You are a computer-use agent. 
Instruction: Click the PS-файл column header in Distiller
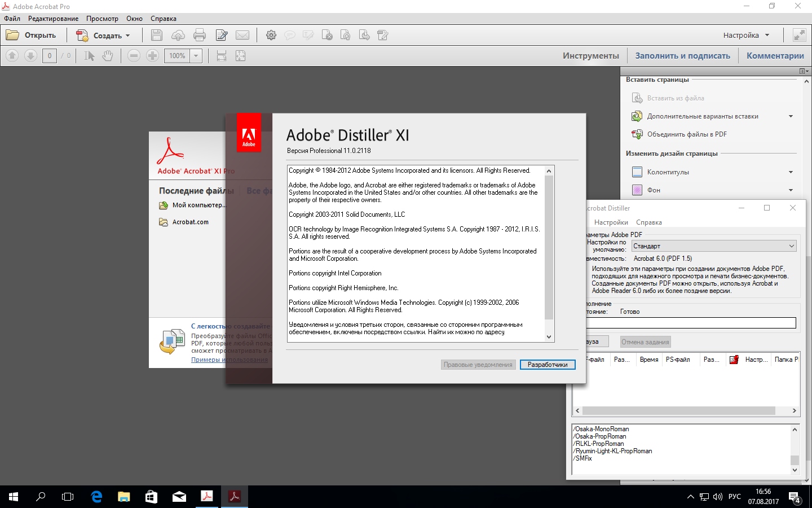(680, 360)
